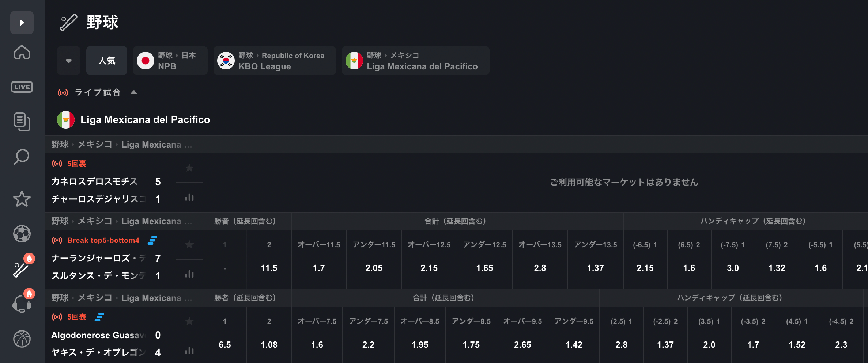Collapse the ライブ試合 section
Screen dimensions: 868x363
(134, 92)
